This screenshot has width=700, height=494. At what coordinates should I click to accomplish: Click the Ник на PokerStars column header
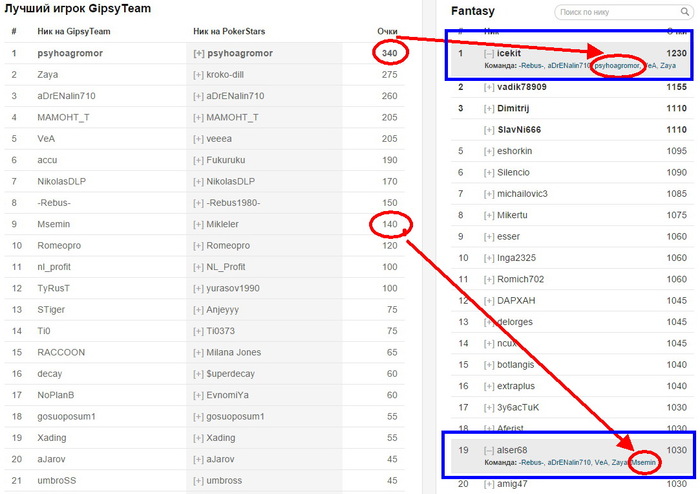click(x=229, y=31)
